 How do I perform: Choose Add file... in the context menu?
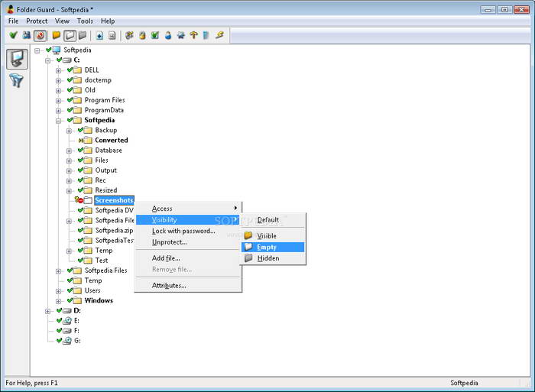tap(188, 258)
